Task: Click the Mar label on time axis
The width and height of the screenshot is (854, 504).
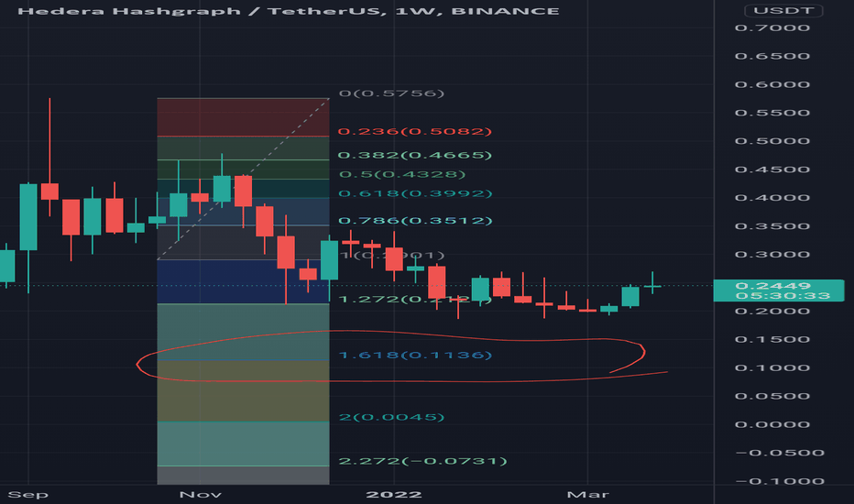Action: (587, 495)
